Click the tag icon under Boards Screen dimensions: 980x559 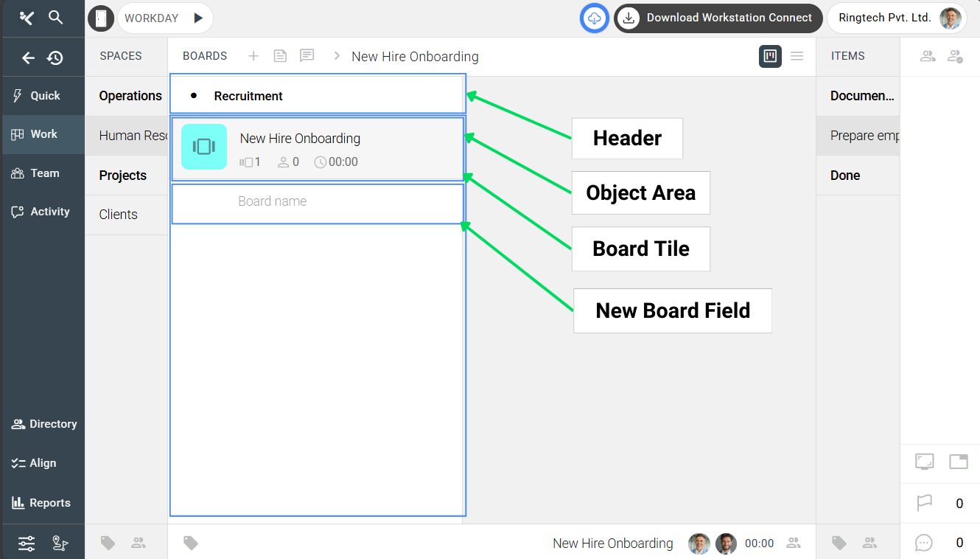coord(191,543)
